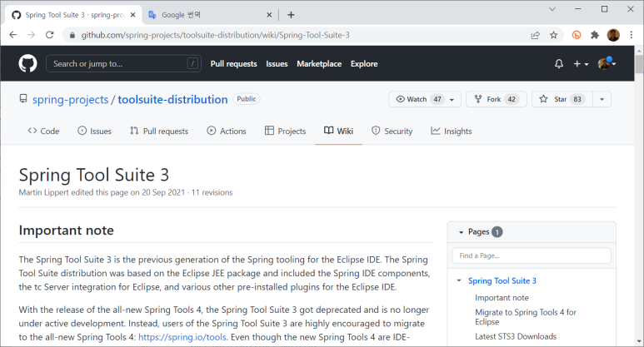Switch to the repository Issues tab

coord(94,131)
